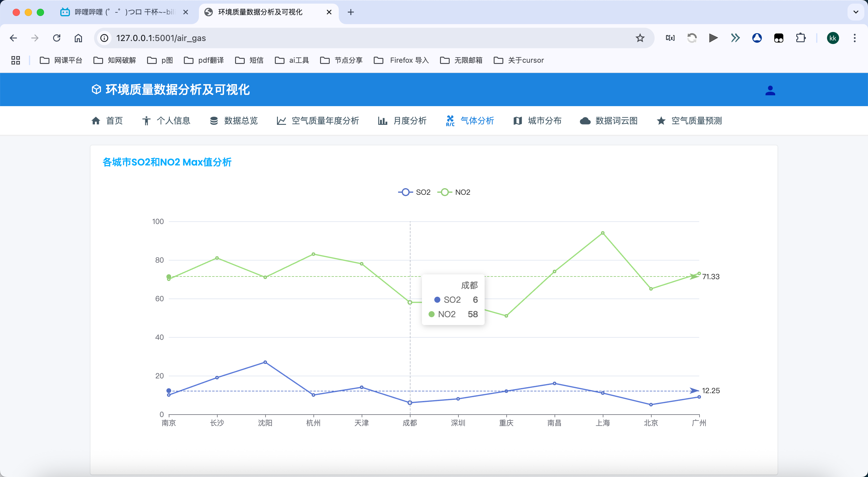868x477 pixels.
Task: Click the browser home icon
Action: pyautogui.click(x=78, y=38)
